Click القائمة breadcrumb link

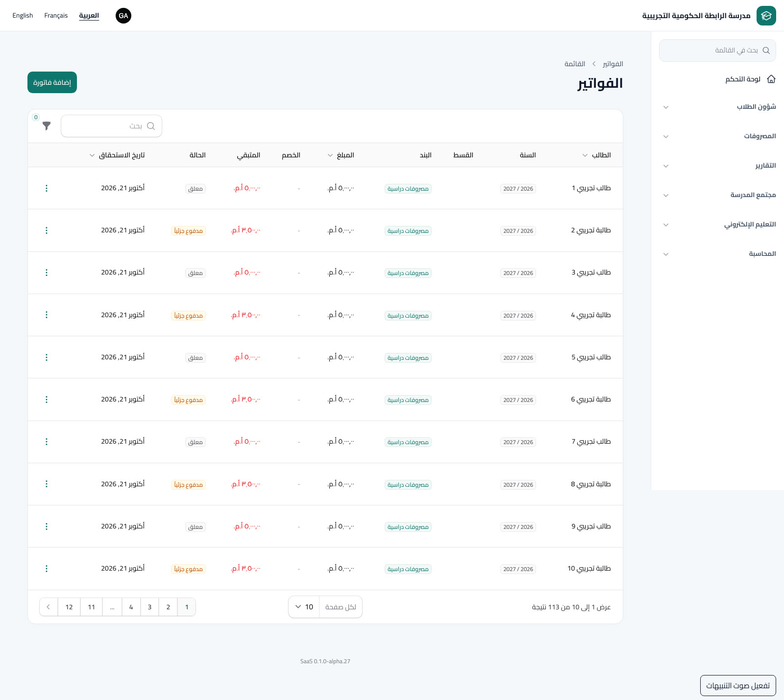pyautogui.click(x=575, y=64)
